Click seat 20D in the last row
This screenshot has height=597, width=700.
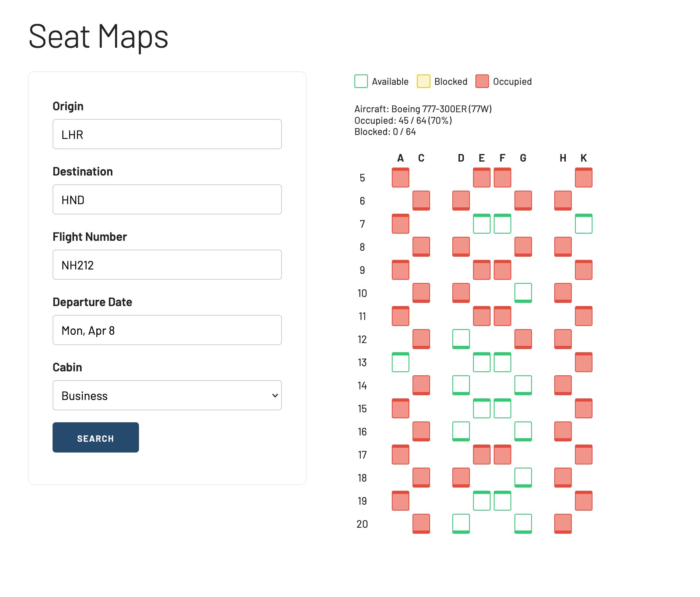[461, 524]
